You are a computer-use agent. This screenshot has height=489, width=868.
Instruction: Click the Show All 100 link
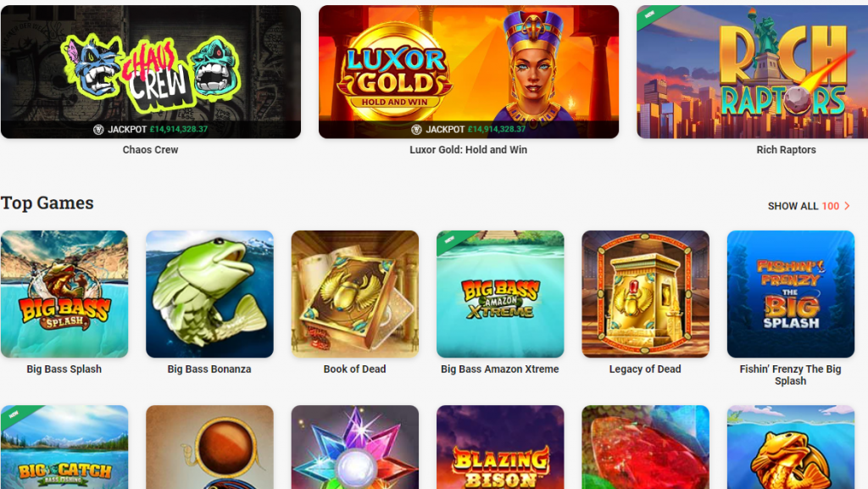[809, 206]
